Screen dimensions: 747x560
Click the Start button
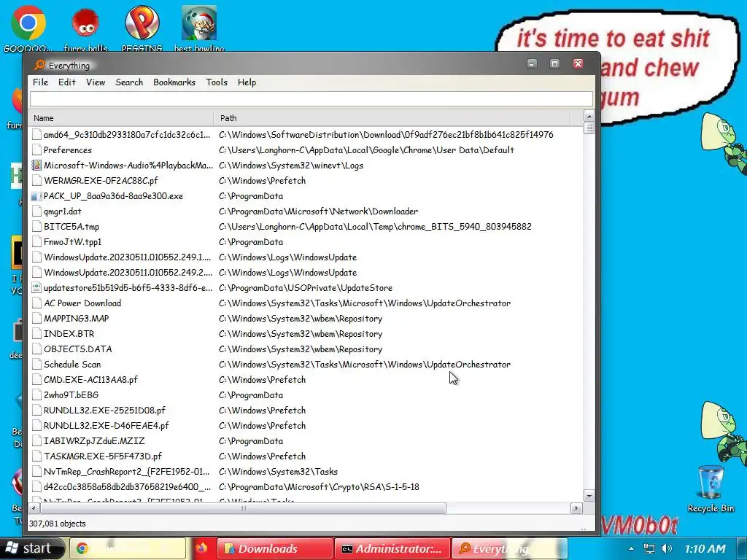pyautogui.click(x=32, y=548)
